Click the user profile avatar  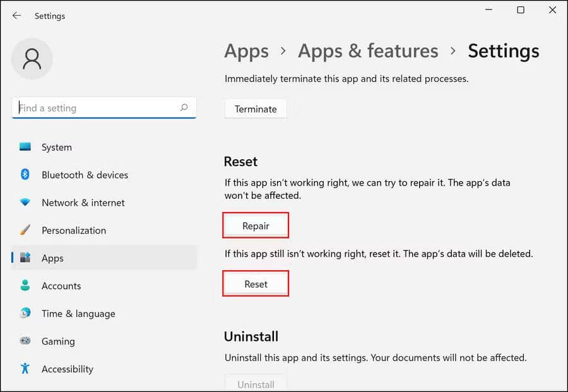32,59
